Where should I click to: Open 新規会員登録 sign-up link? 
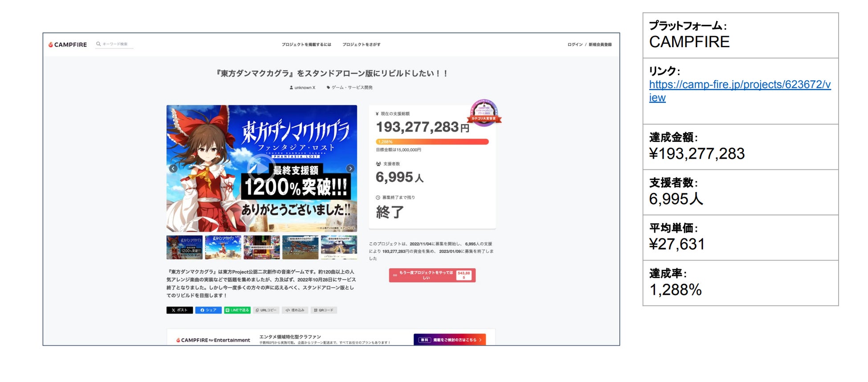[600, 44]
